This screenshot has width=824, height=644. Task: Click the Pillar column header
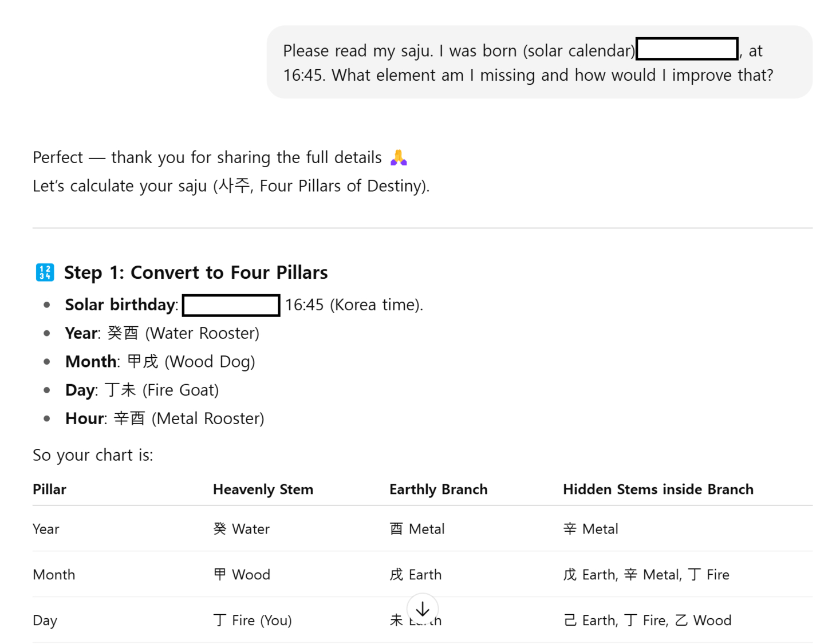50,489
